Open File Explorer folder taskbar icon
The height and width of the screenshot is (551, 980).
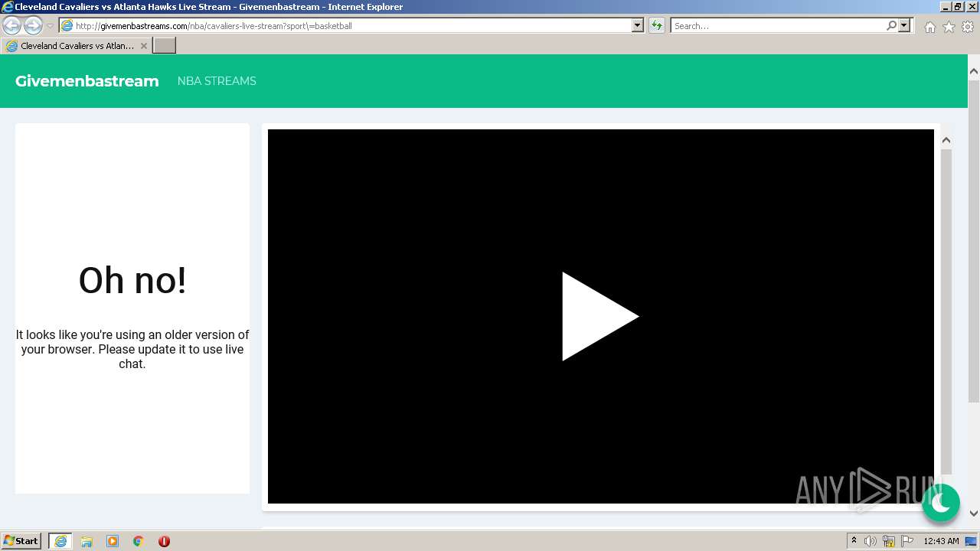pos(87,541)
